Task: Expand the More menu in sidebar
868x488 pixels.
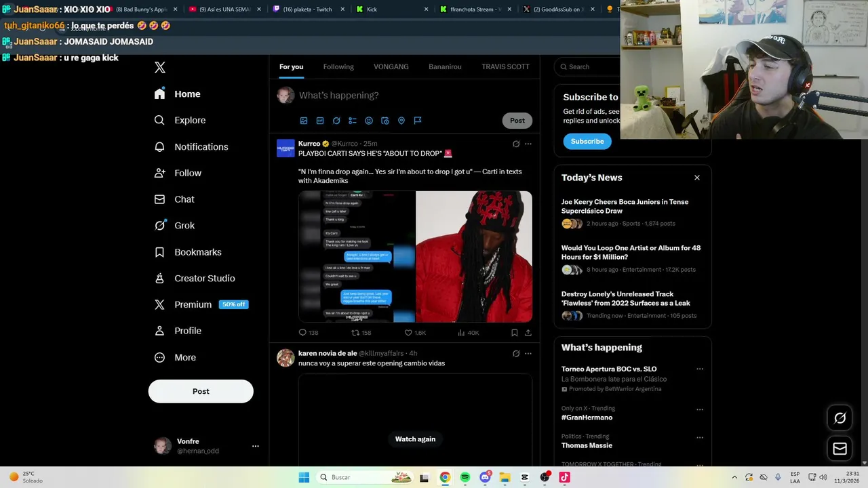Action: point(175,357)
